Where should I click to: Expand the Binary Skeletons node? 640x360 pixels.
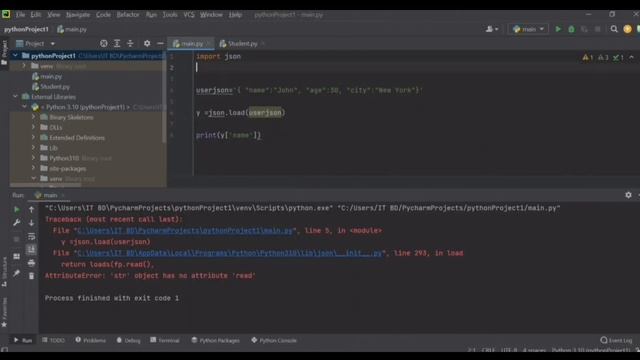point(33,117)
